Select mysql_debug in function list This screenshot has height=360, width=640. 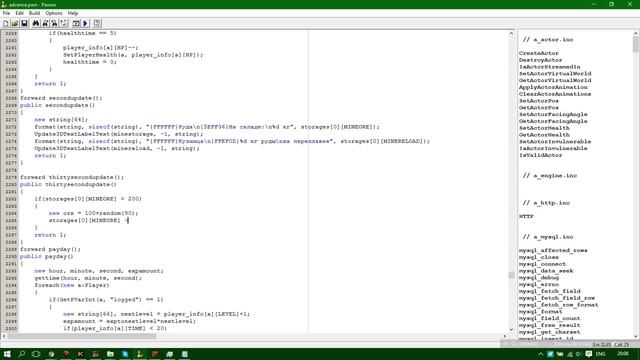coord(539,278)
